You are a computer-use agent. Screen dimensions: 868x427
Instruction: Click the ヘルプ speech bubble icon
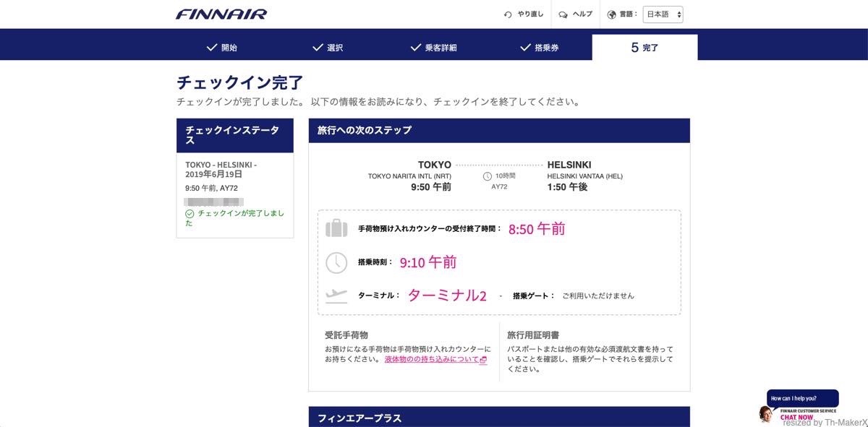pyautogui.click(x=563, y=14)
